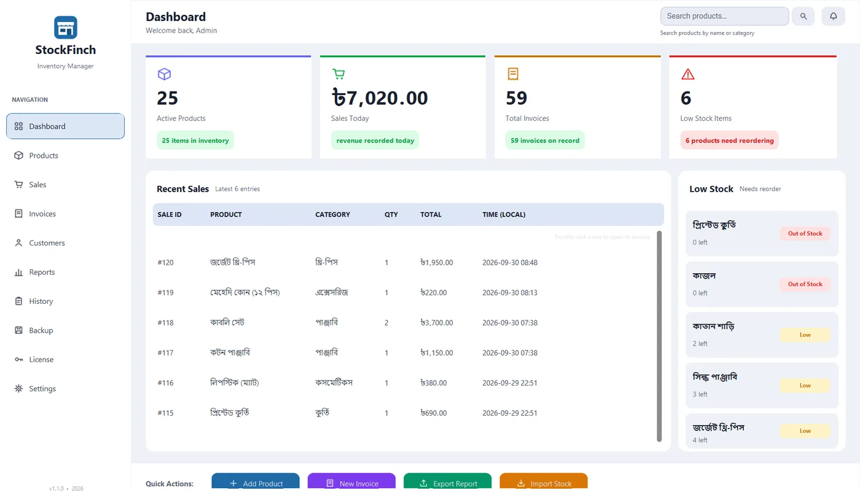Viewport: 860px width, 504px height.
Task: Click the Active Products cube icon
Action: pos(164,74)
